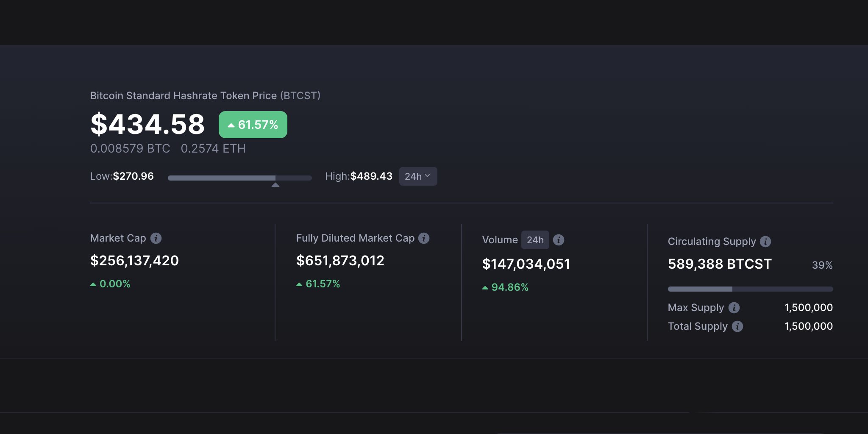
Task: Click the Total Supply 1,500,000 value
Action: (809, 326)
